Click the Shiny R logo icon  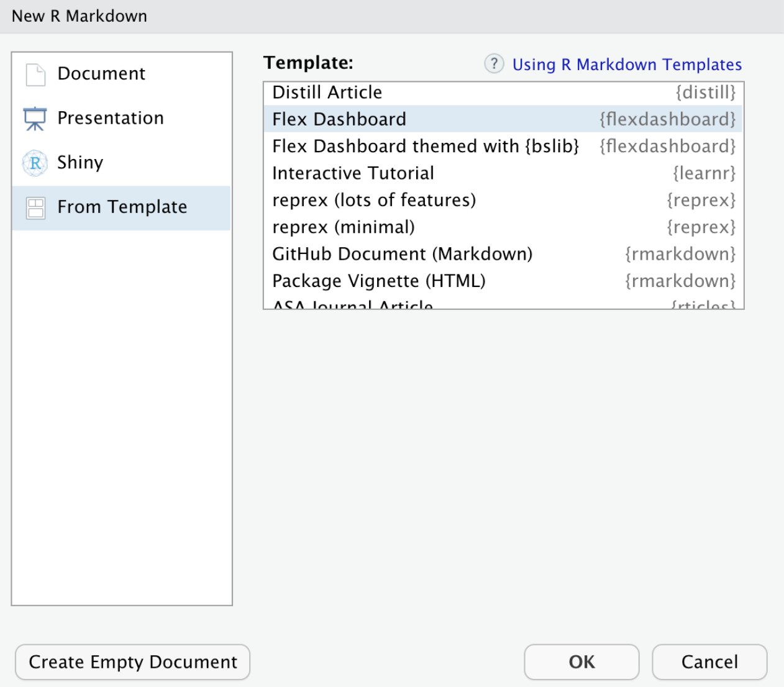coord(35,163)
